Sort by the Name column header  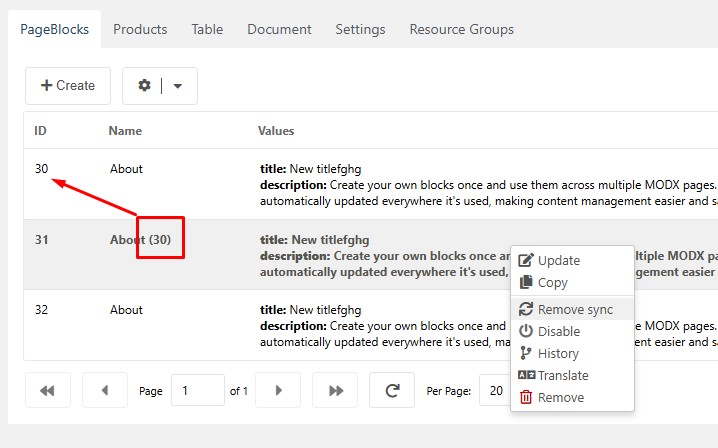pyautogui.click(x=125, y=131)
